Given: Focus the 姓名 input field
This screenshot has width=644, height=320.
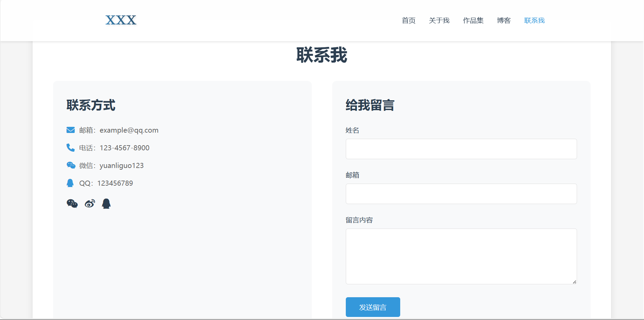Looking at the screenshot, I should click(x=461, y=149).
